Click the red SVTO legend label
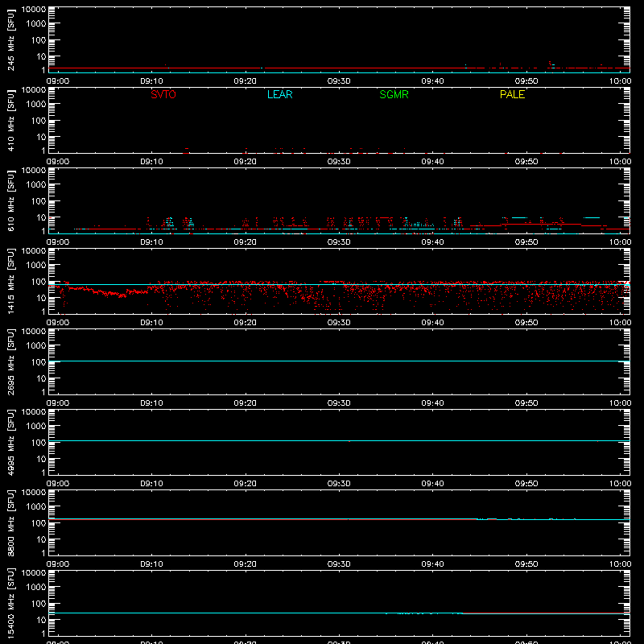Viewport: 644px width, 644px height. point(163,94)
